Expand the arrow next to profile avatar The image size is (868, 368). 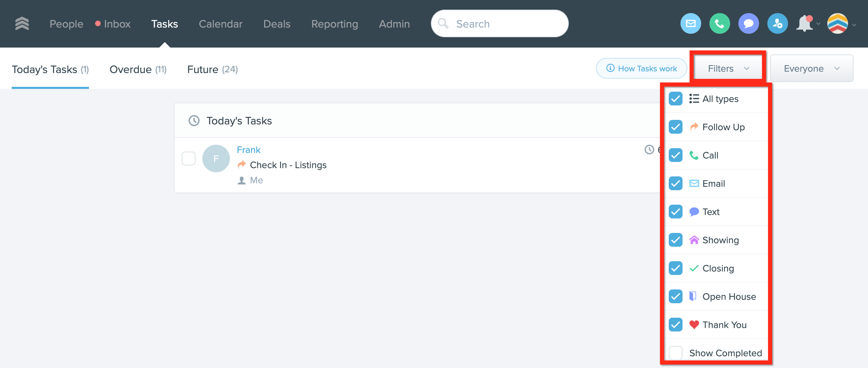[x=854, y=25]
